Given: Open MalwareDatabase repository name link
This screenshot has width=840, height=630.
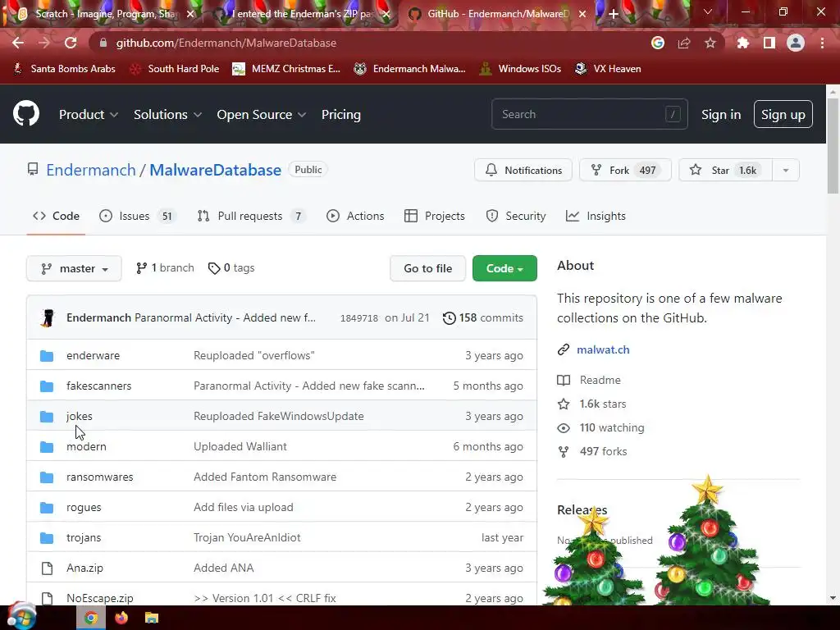Looking at the screenshot, I should click(216, 170).
